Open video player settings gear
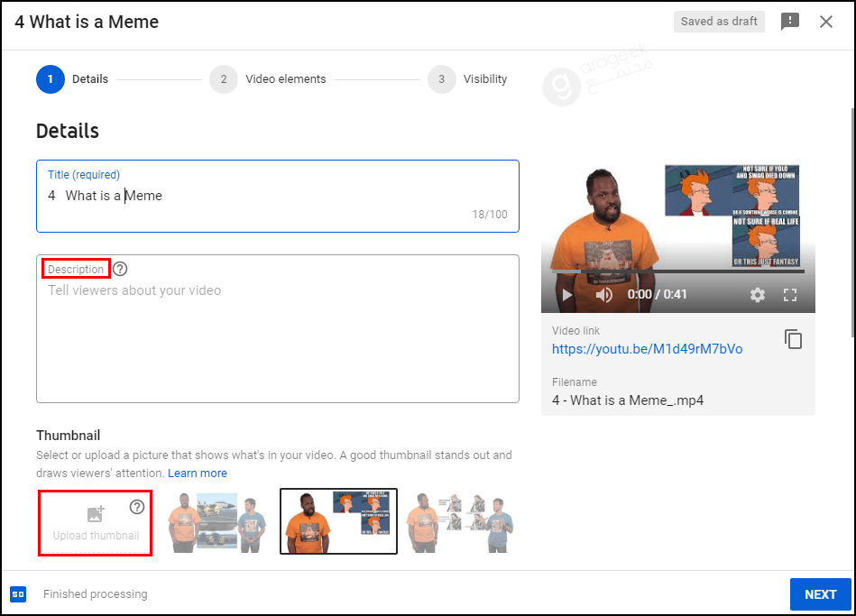The image size is (856, 616). [757, 295]
